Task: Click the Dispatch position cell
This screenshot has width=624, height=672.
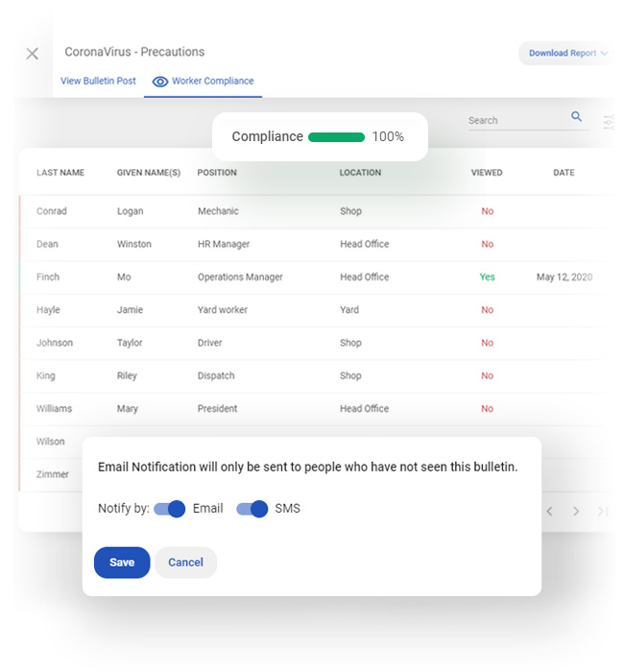Action: (216, 376)
